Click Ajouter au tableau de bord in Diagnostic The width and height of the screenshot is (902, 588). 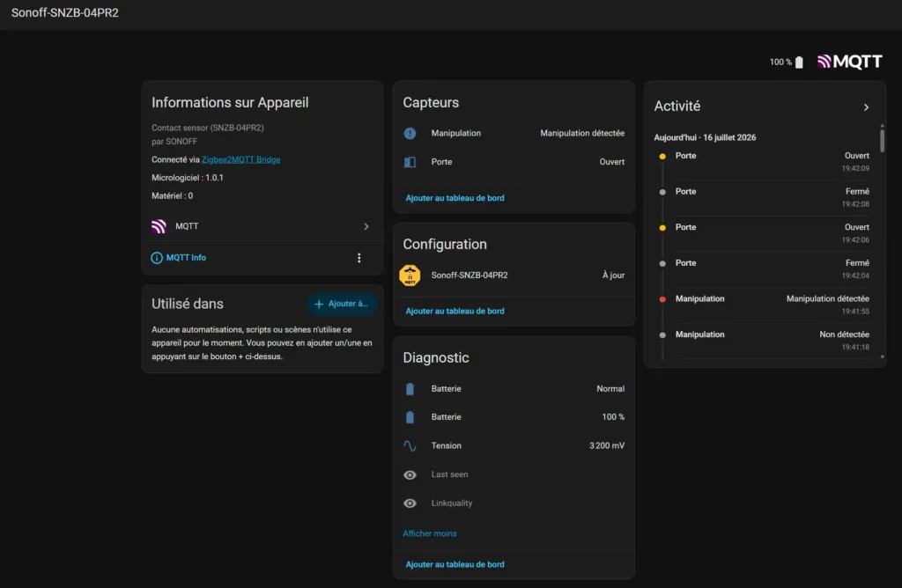(x=455, y=564)
